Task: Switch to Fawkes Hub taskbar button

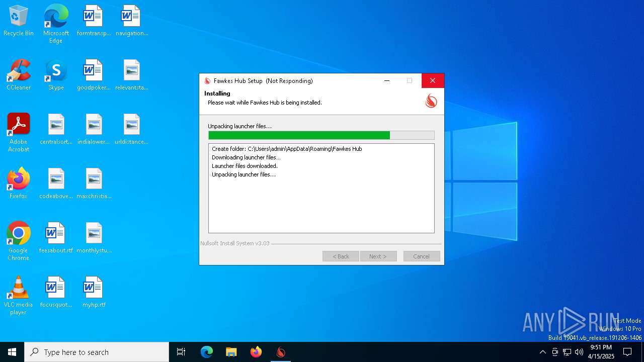Action: [281, 352]
